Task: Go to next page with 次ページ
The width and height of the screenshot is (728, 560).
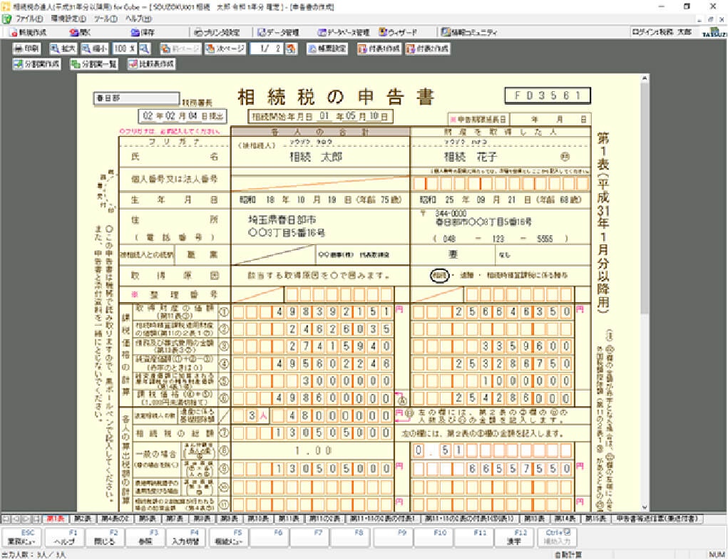Action: click(x=225, y=48)
